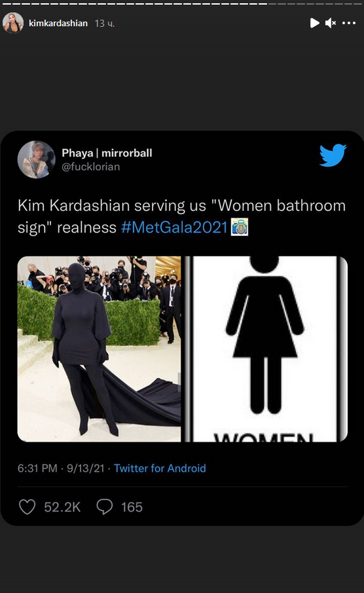Click the Twitter for Android link
The image size is (364, 593).
[x=160, y=469]
